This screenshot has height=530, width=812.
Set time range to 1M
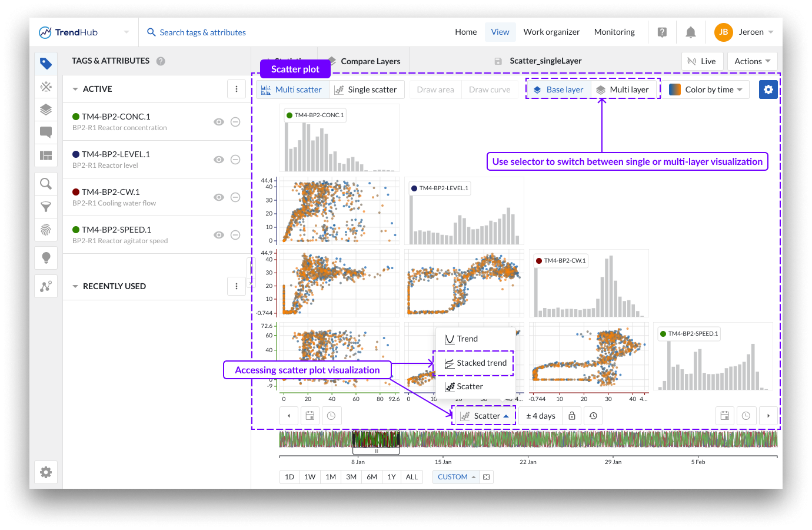pyautogui.click(x=331, y=477)
